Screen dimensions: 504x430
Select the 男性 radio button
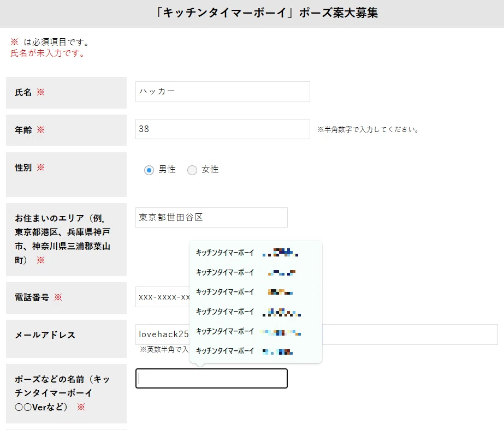point(149,170)
